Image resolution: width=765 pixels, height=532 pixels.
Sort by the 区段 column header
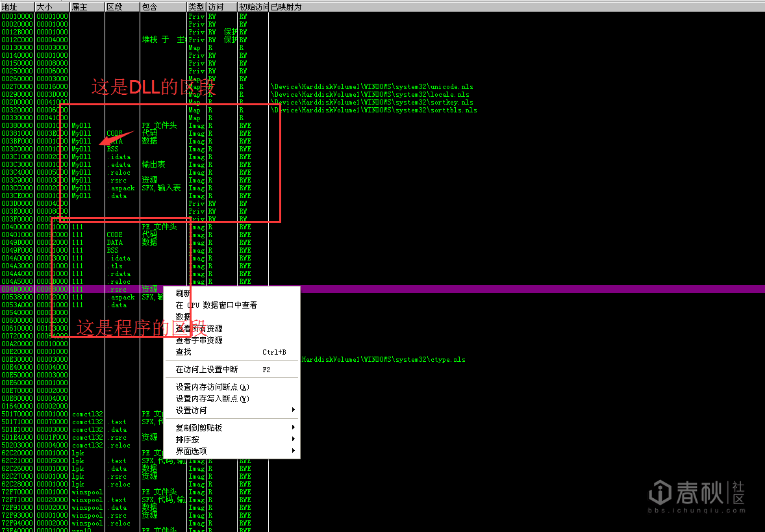pyautogui.click(x=123, y=7)
